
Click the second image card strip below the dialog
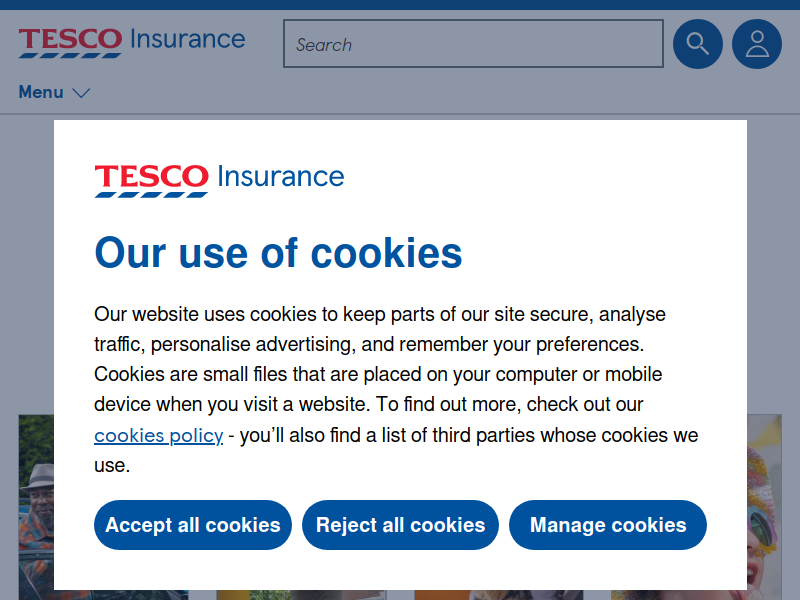pos(301,595)
